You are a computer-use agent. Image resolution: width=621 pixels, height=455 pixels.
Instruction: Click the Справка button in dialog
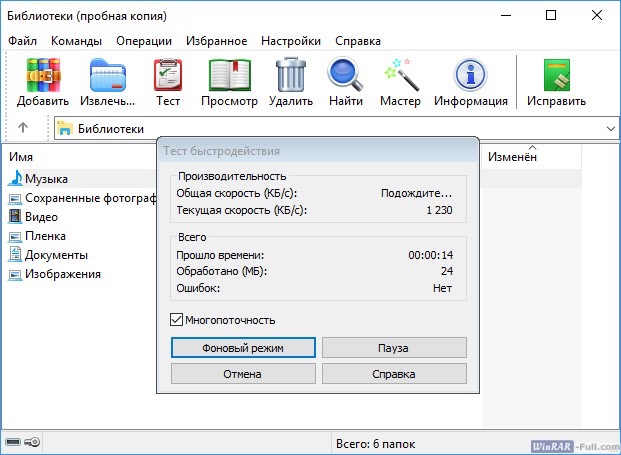394,374
